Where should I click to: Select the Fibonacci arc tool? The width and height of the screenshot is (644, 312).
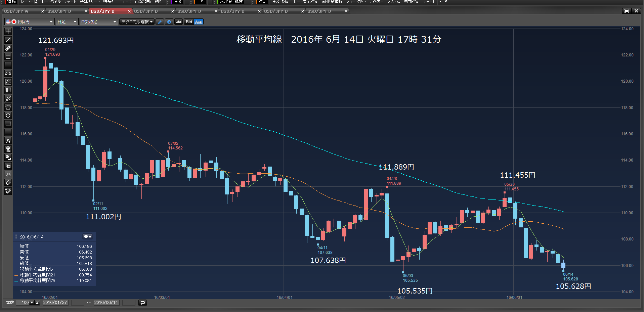(x=8, y=74)
